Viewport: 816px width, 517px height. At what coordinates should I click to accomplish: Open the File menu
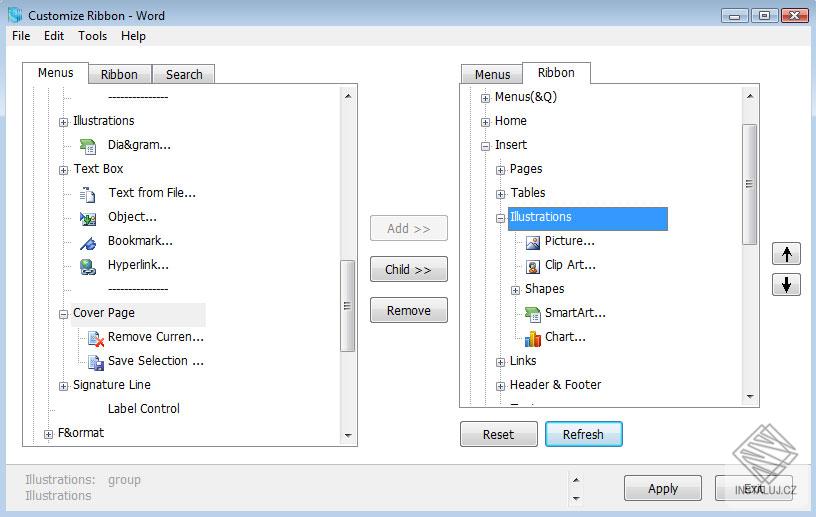click(x=21, y=36)
